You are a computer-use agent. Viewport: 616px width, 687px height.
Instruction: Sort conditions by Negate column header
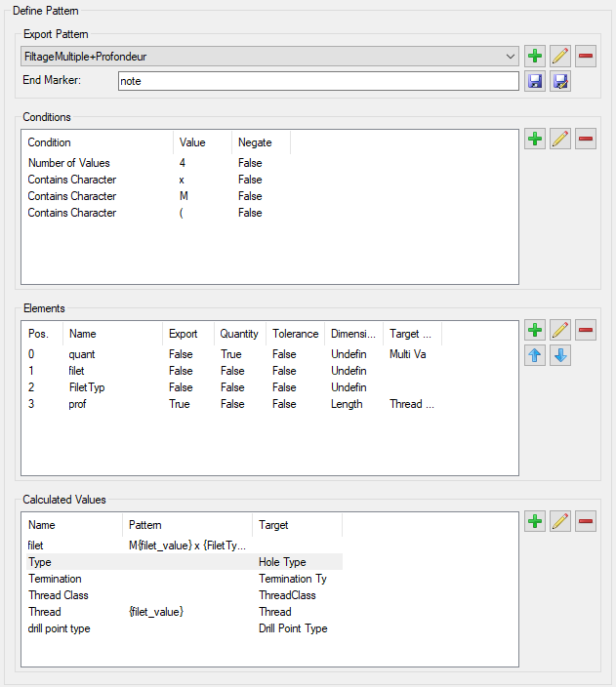255,142
